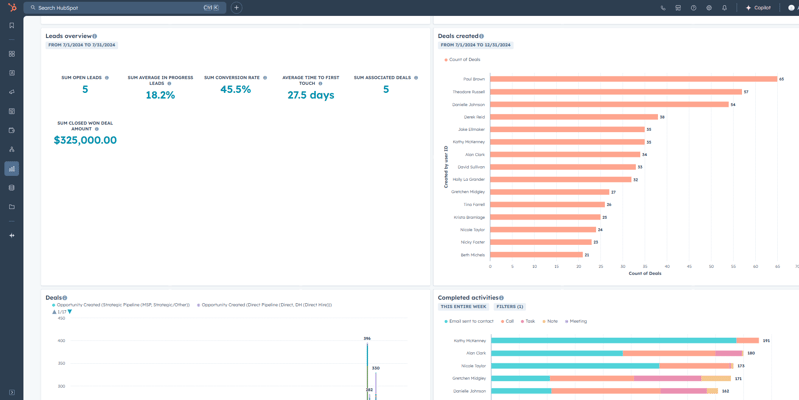Open the Completed activities report title
This screenshot has width=799, height=400.
[x=468, y=298]
